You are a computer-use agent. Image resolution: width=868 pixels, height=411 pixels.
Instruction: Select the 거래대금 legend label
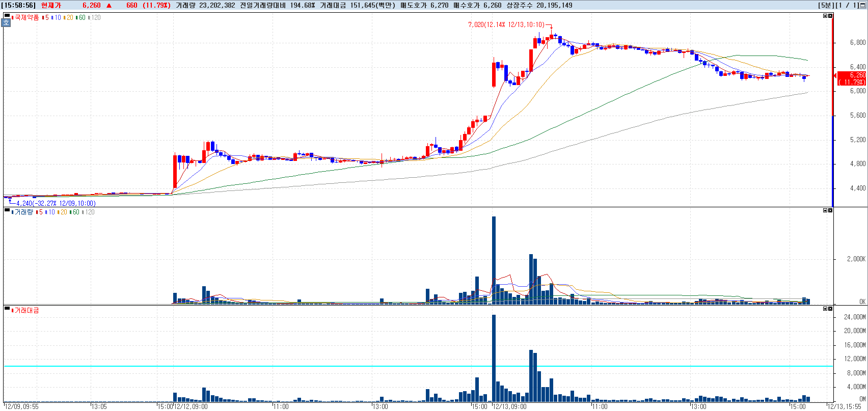click(25, 310)
